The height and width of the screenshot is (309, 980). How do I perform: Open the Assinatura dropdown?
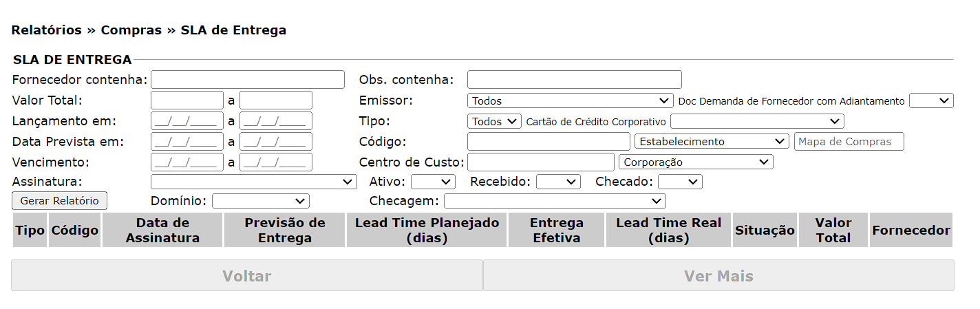(253, 182)
